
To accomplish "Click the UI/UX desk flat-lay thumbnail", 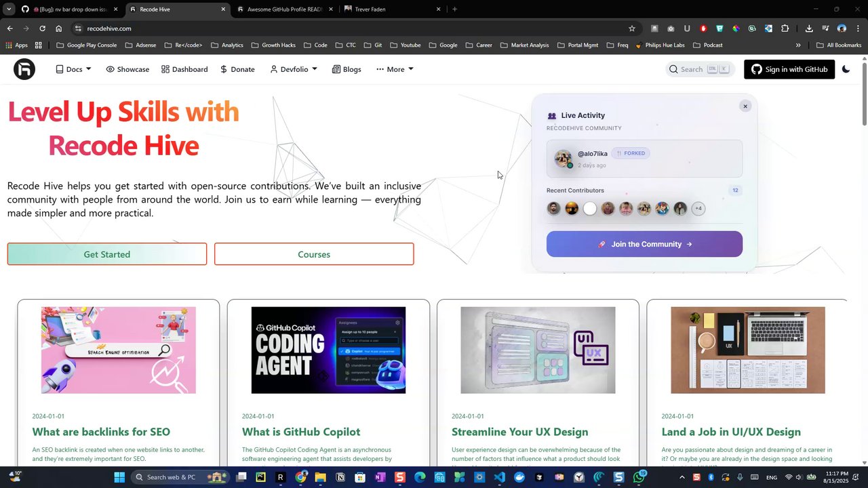I will click(x=748, y=350).
